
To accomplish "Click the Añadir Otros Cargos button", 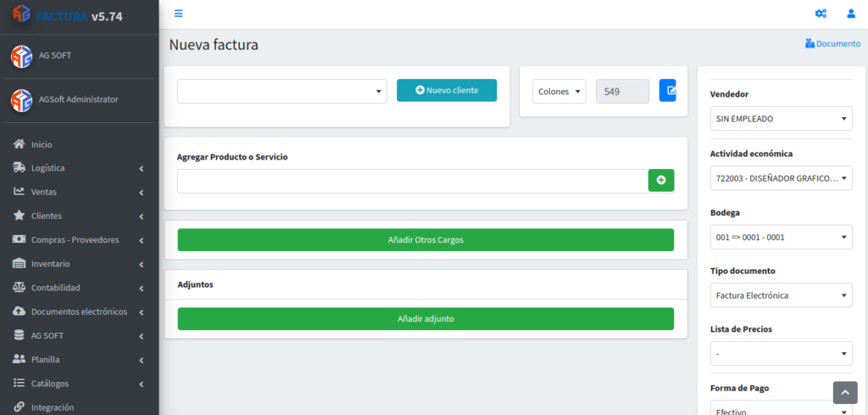I will 426,240.
